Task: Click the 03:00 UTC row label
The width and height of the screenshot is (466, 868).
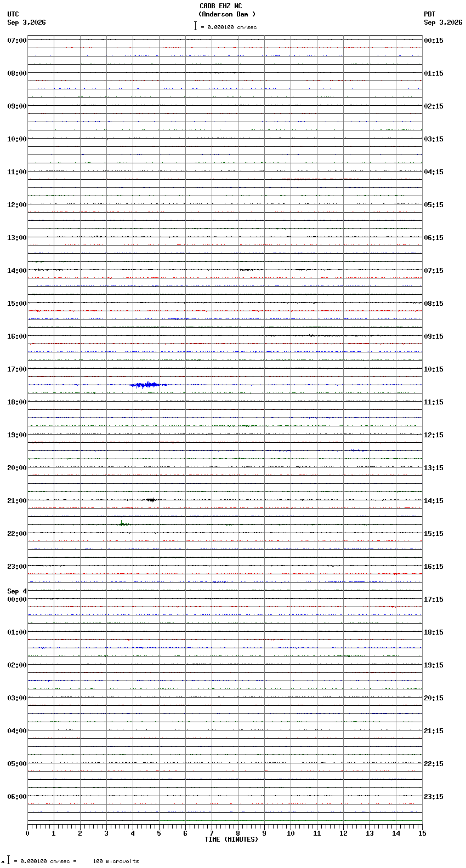Action: [17, 698]
